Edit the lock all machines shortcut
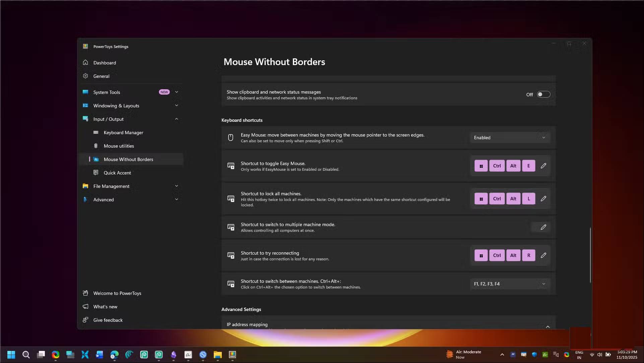The width and height of the screenshot is (644, 363). click(543, 199)
